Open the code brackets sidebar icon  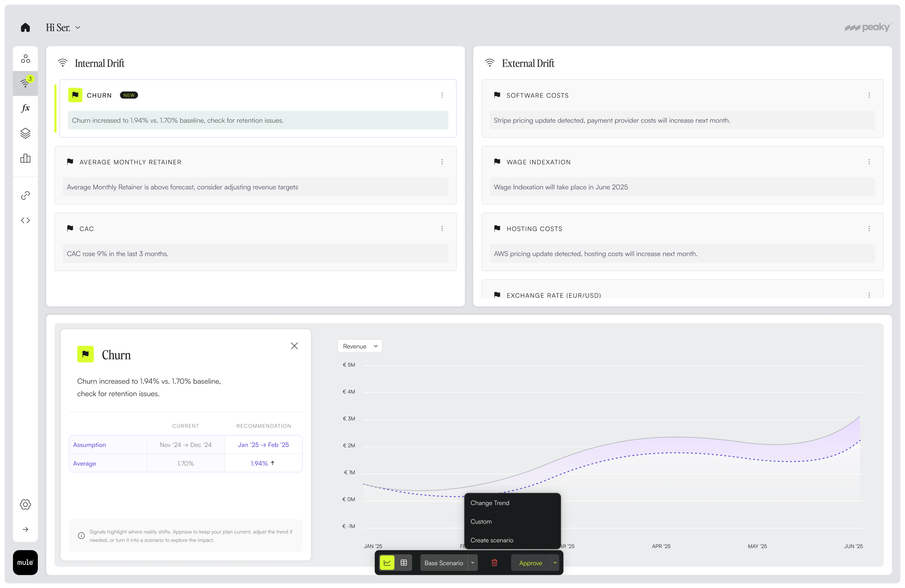pyautogui.click(x=25, y=220)
